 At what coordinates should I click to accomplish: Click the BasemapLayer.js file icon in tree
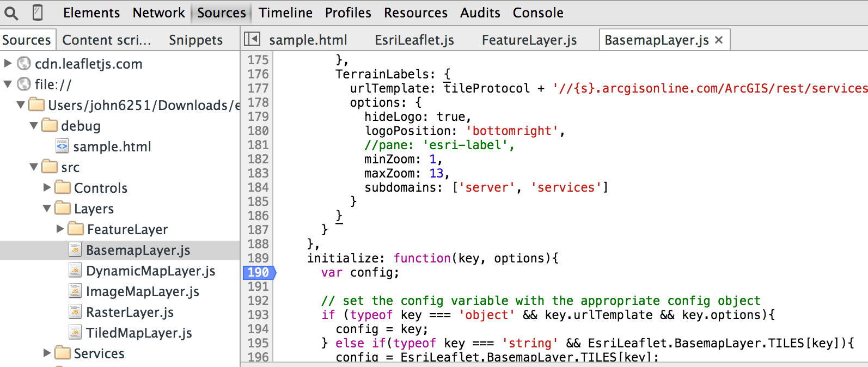[75, 249]
